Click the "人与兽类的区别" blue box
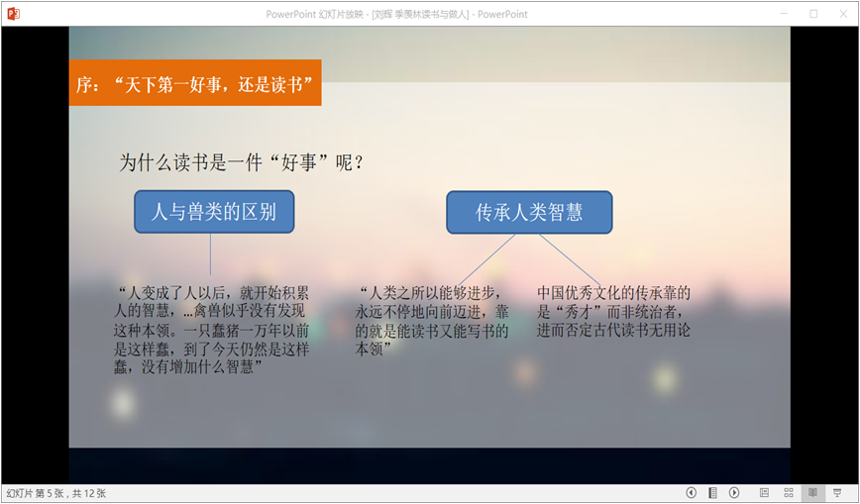 pos(214,212)
